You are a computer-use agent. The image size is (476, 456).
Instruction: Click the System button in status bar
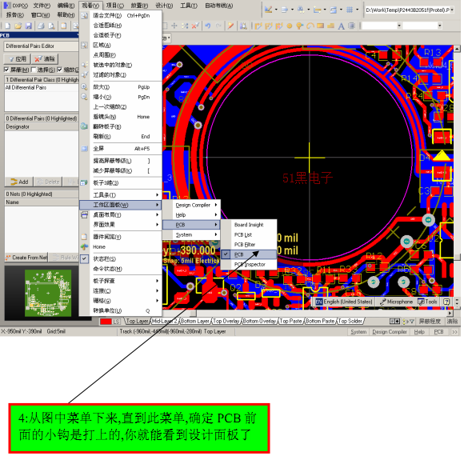coord(358,332)
